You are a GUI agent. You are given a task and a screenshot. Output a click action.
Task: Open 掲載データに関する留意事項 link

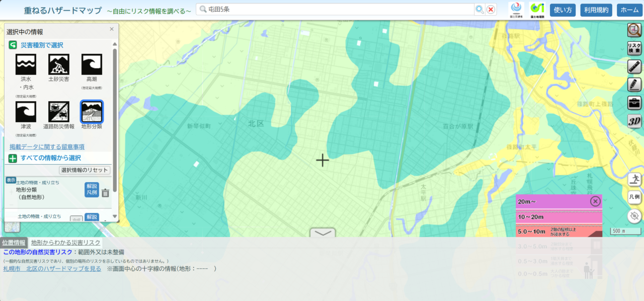[x=47, y=147]
